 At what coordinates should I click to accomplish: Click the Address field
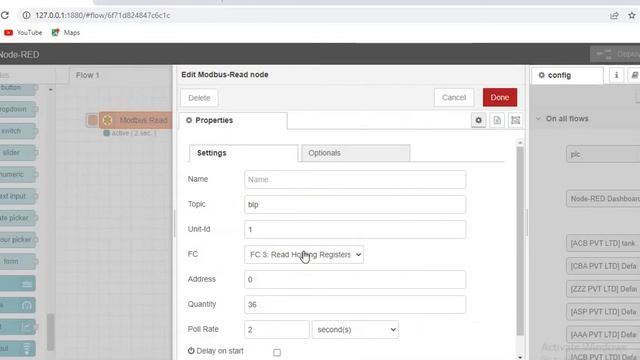(x=355, y=280)
